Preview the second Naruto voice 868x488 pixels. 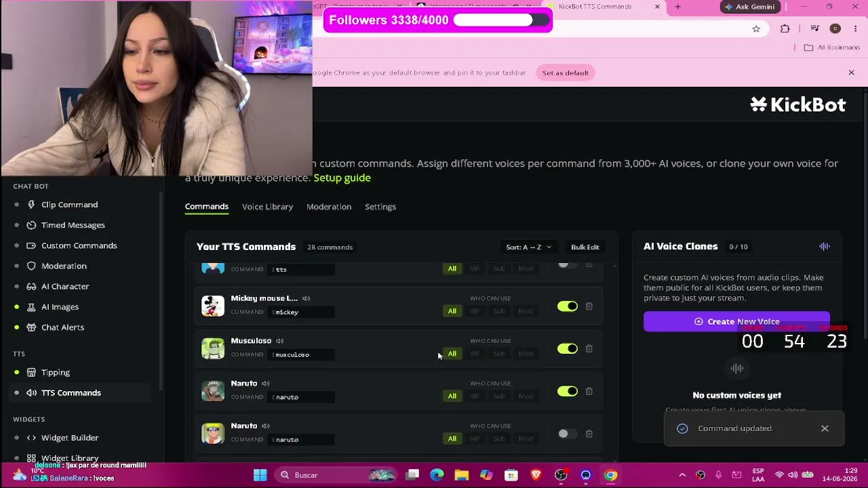pos(266,426)
